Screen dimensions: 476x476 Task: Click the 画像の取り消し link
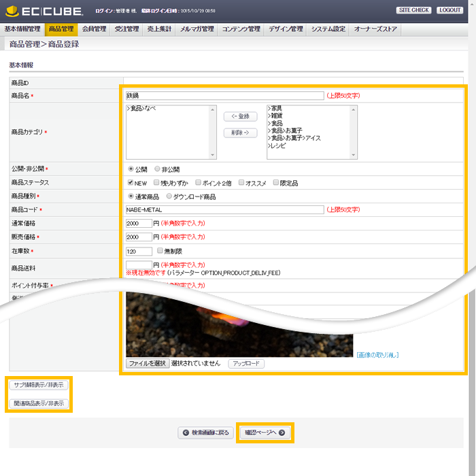click(x=377, y=354)
